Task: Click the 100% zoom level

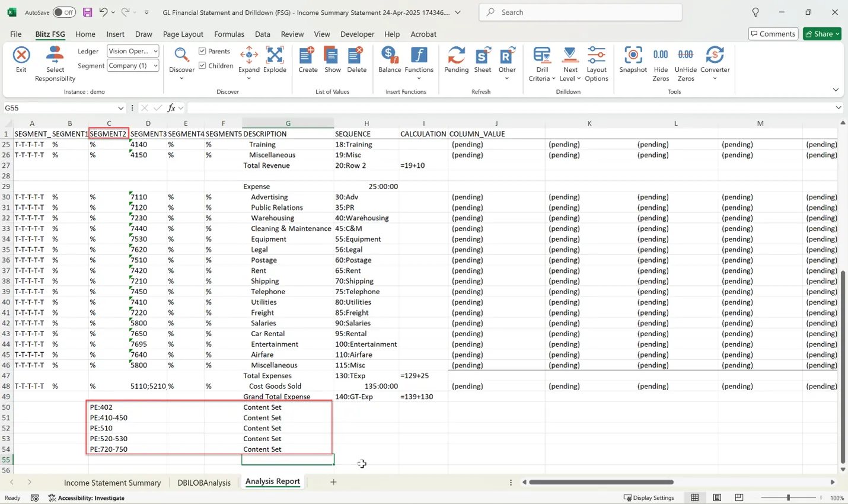Action: click(x=837, y=498)
